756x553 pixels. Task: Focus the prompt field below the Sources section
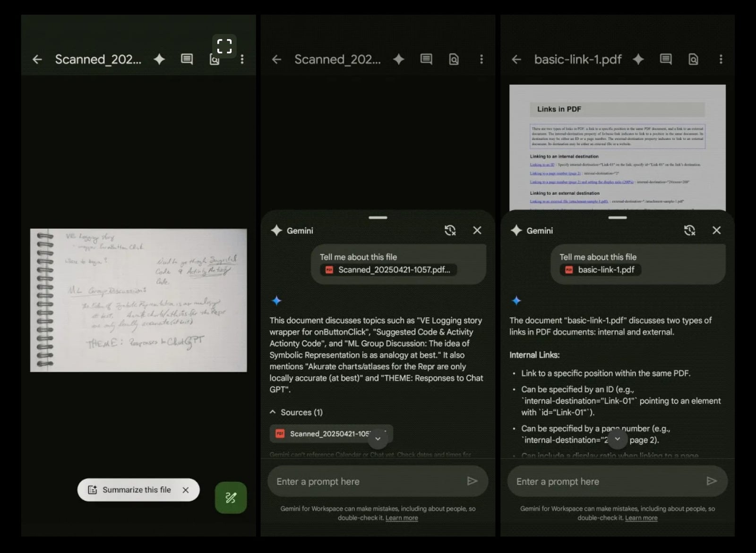point(364,482)
